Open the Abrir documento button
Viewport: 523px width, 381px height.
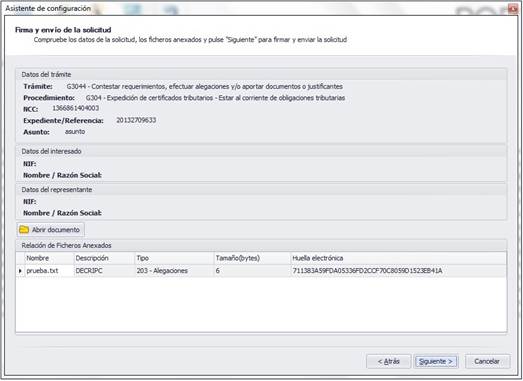(x=50, y=230)
